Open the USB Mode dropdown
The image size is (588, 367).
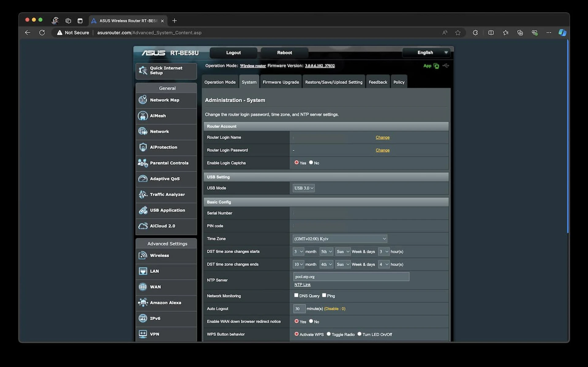(x=303, y=188)
